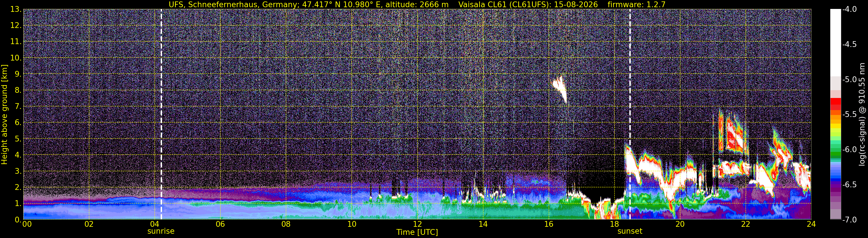Click the 'Time [UTC]' axis label

pos(417,232)
